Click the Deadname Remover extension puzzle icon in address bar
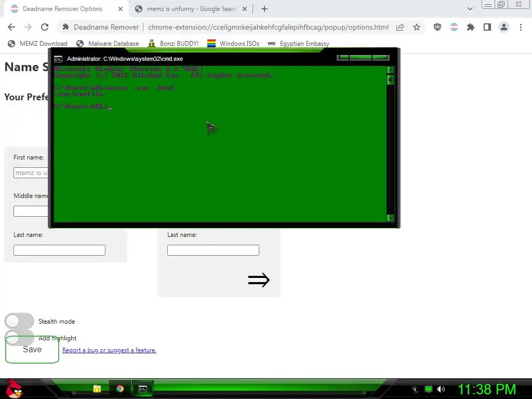Viewport: 532px width, 399px height. tap(66, 27)
